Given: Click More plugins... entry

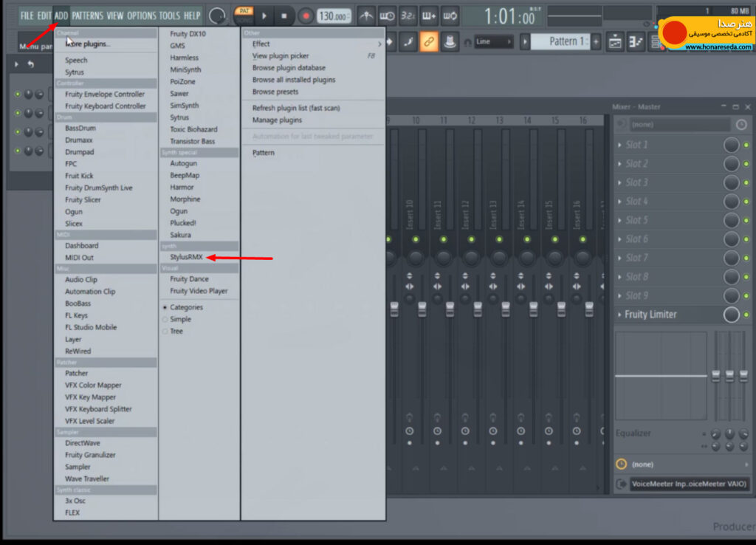Looking at the screenshot, I should 88,44.
